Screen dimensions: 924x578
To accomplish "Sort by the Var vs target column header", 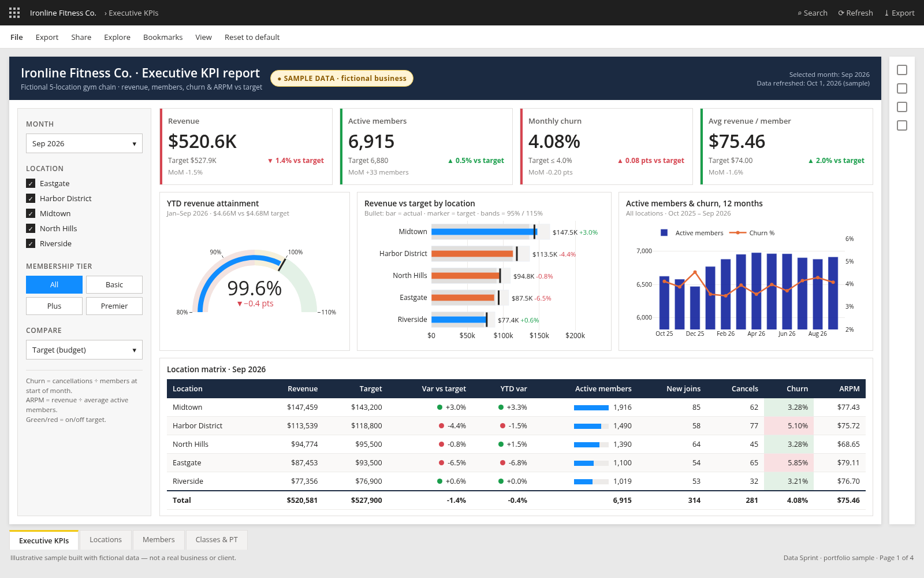I will tap(444, 389).
